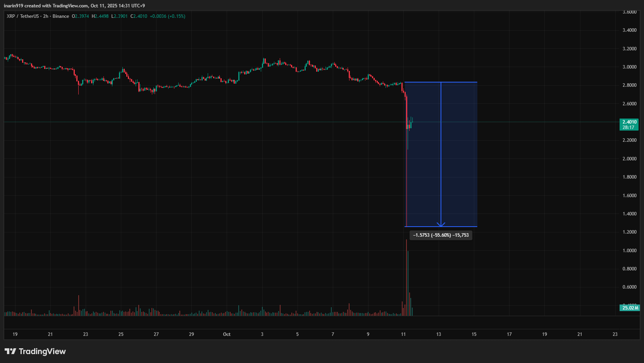Click the blue measurement arrow head
Image resolution: width=644 pixels, height=363 pixels.
[x=441, y=224]
